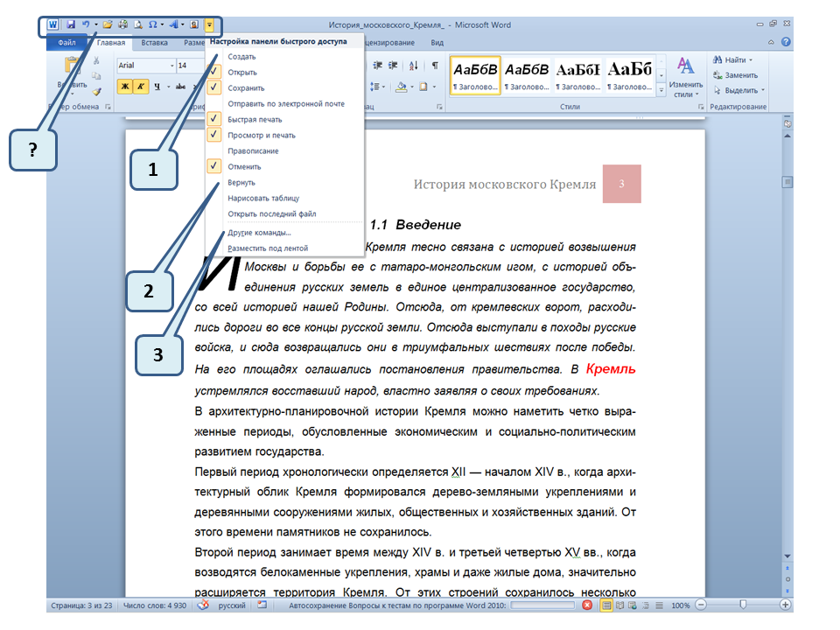Click the Save icon in Quick Access Toolbar
The height and width of the screenshot is (630, 840).
[x=71, y=25]
